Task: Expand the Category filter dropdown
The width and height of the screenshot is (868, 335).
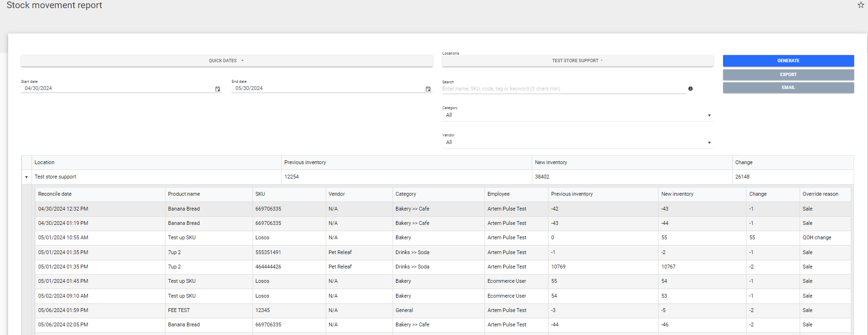Action: pos(578,115)
